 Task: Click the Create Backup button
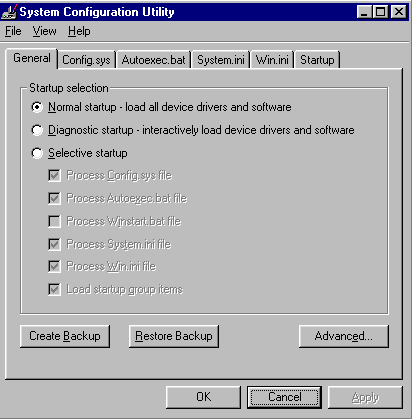65,336
